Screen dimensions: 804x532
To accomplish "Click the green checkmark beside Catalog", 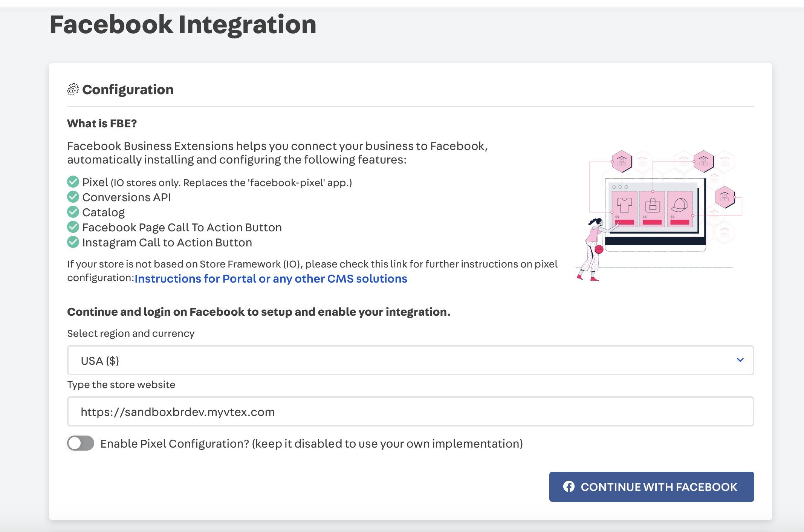I will [x=73, y=212].
